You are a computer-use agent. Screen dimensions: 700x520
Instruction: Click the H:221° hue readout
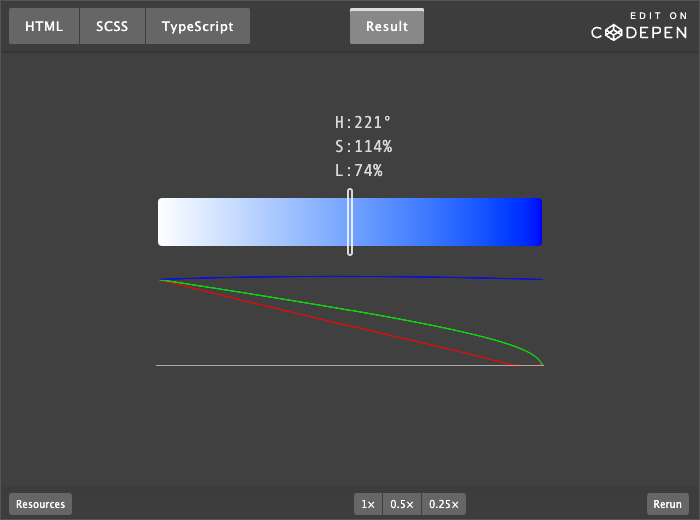pos(363,122)
